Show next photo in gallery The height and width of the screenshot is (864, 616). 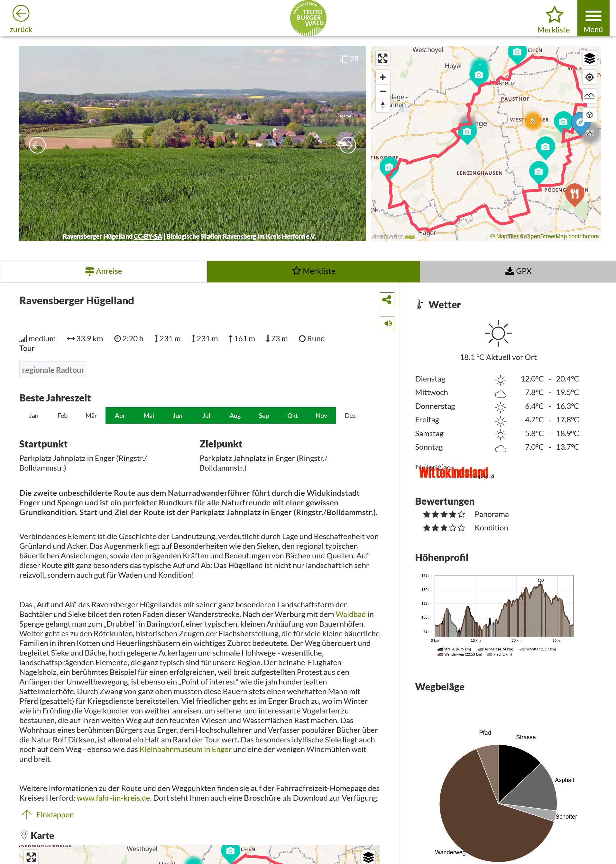pos(347,145)
